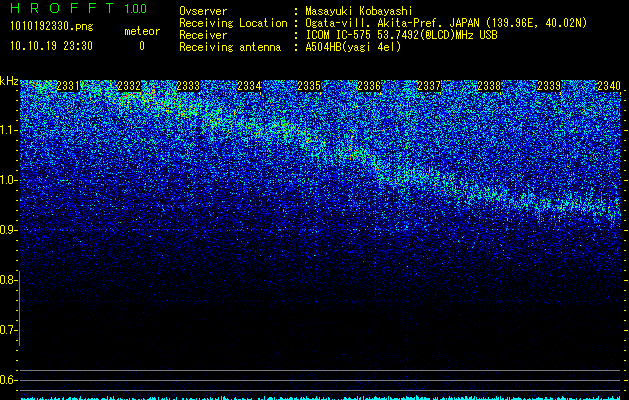
Task: Click the 0.9 kHz axis label
Action: click(8, 230)
